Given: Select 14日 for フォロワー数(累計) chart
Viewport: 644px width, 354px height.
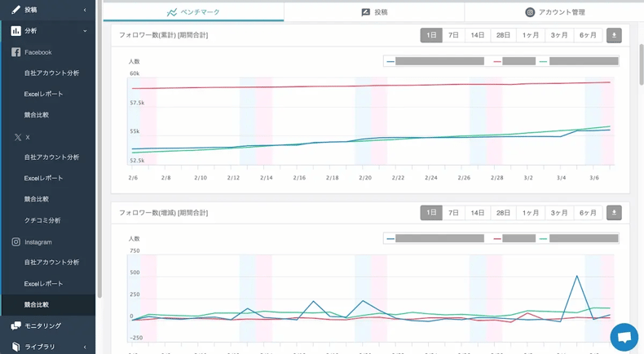Looking at the screenshot, I should pos(477,35).
